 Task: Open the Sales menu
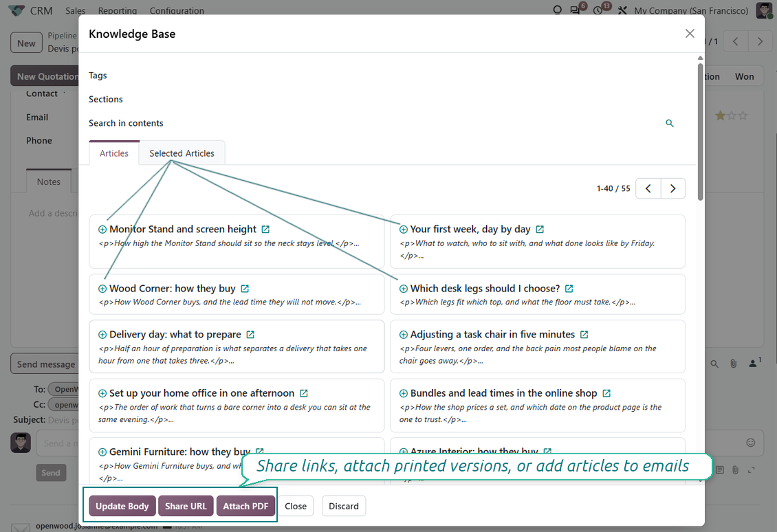coord(76,11)
